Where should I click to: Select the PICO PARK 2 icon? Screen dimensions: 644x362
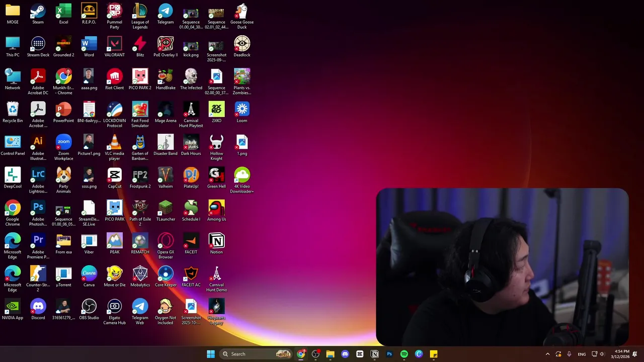[140, 79]
